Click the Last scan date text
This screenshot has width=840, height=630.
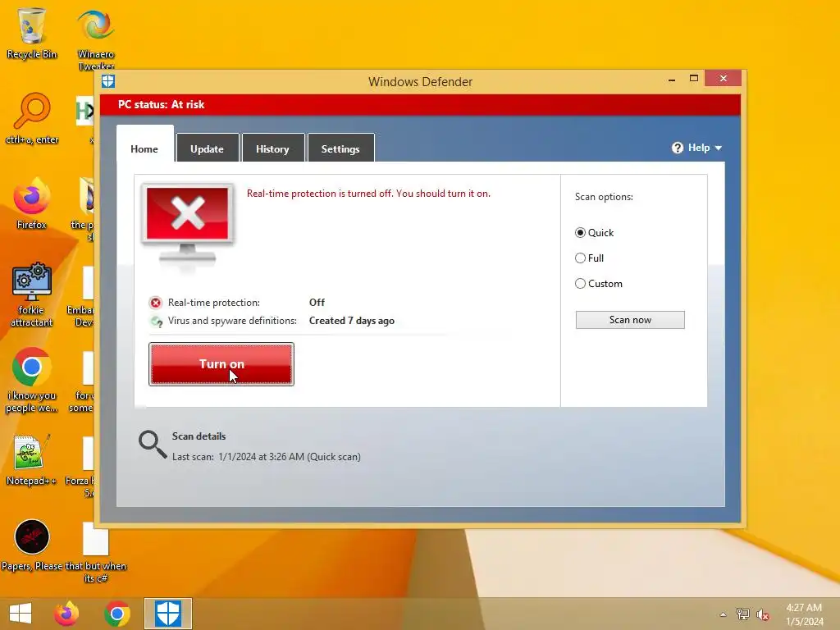(267, 457)
